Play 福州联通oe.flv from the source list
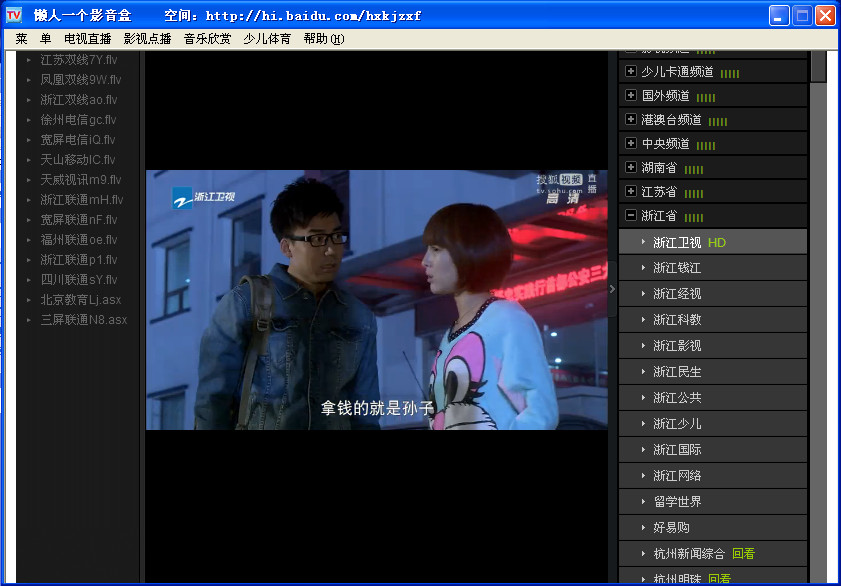The height and width of the screenshot is (586, 841). point(79,240)
